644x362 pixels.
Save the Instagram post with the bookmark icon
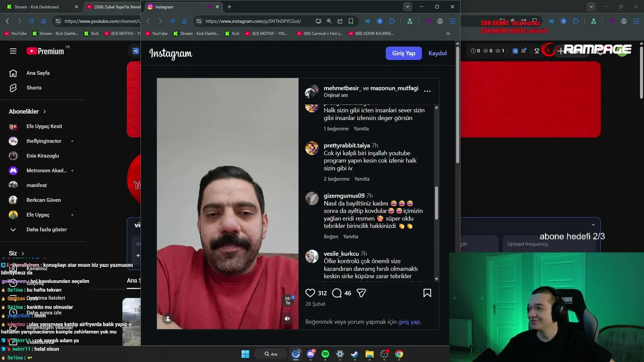[427, 293]
